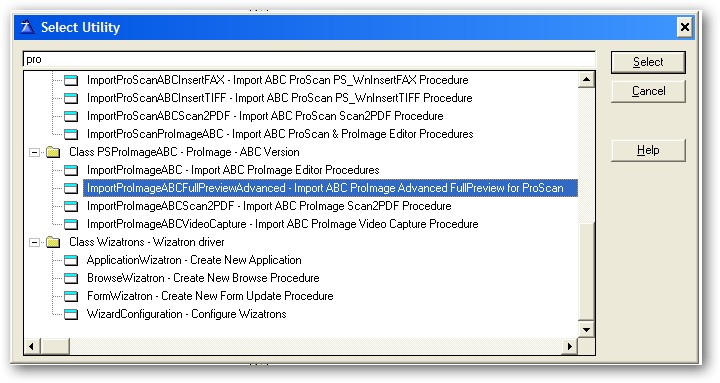
Task: Click the ImportProImageABCScan2PDF row icon
Action: point(71,206)
